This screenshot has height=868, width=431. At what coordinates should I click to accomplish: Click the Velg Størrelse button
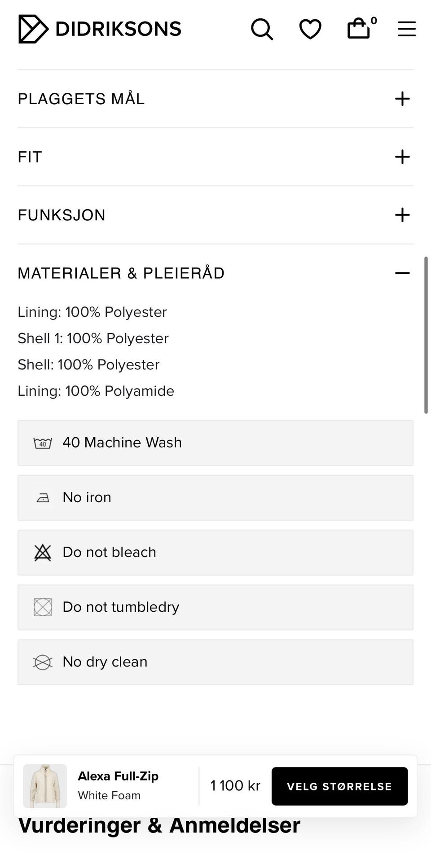click(339, 786)
